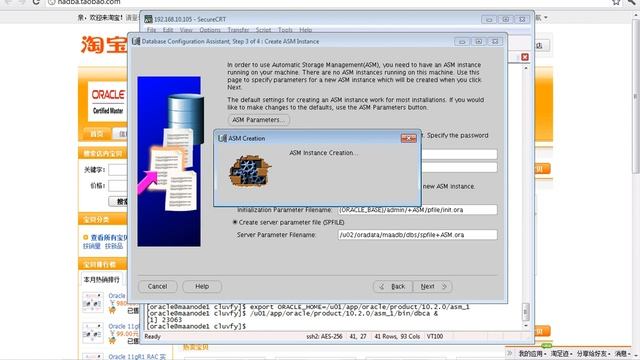Maximize the SecureCRT window
Image resolution: width=640 pixels, height=360 pixels.
pos(505,19)
